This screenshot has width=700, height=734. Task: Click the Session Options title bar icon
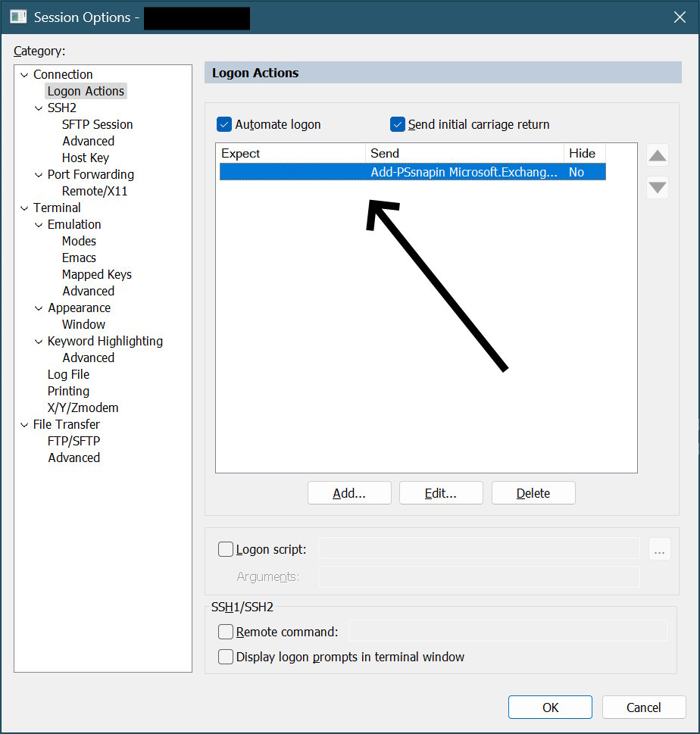(18, 17)
